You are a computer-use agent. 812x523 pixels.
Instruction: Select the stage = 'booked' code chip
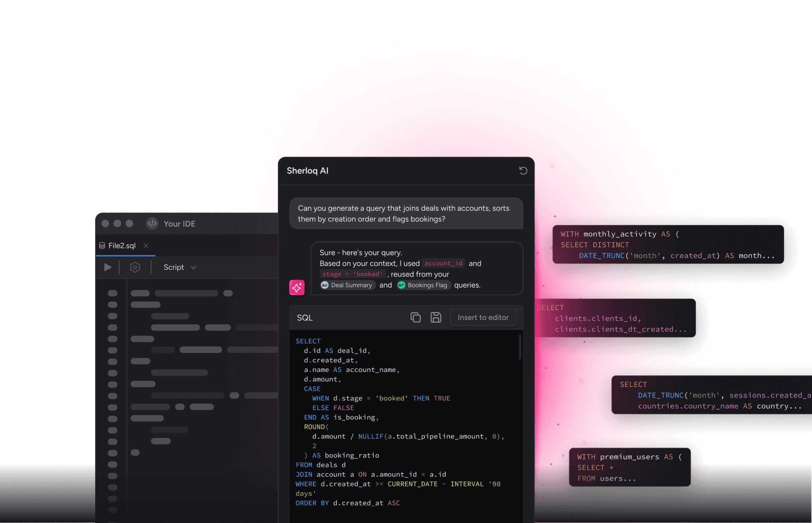click(x=352, y=274)
